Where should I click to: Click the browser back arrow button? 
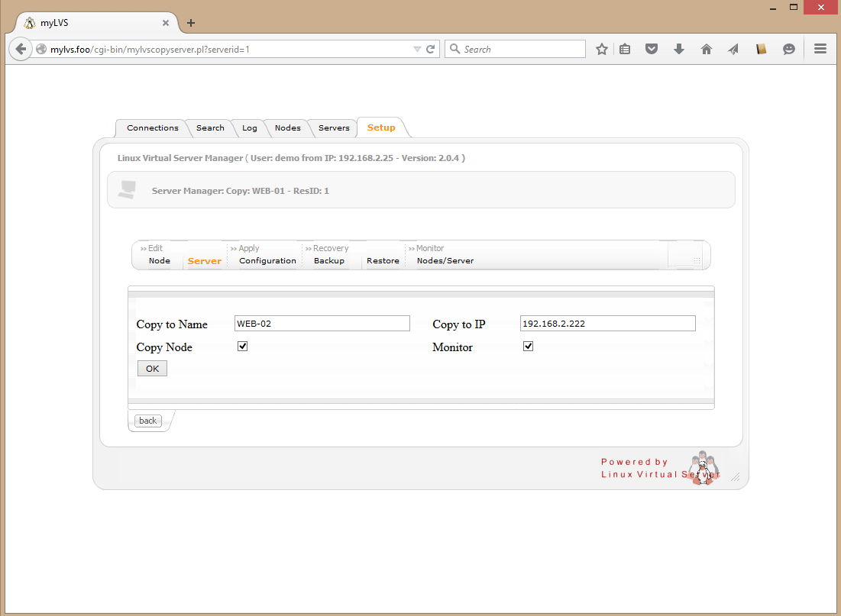click(21, 49)
